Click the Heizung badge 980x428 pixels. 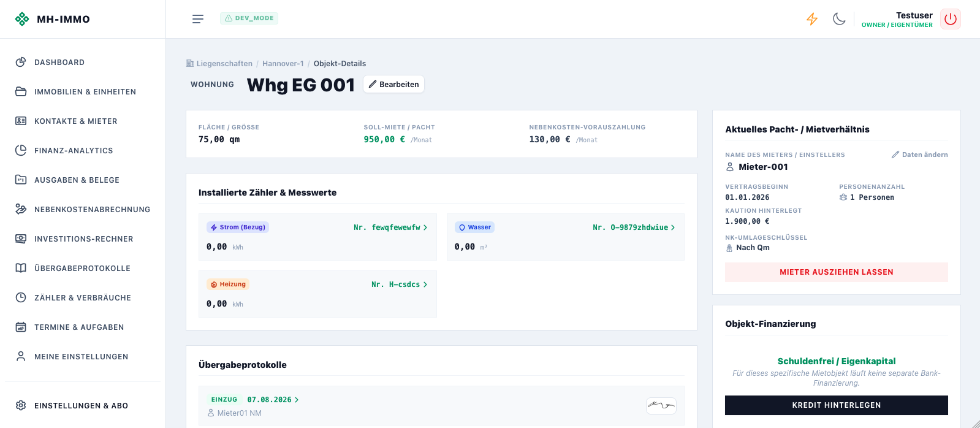[x=228, y=284]
